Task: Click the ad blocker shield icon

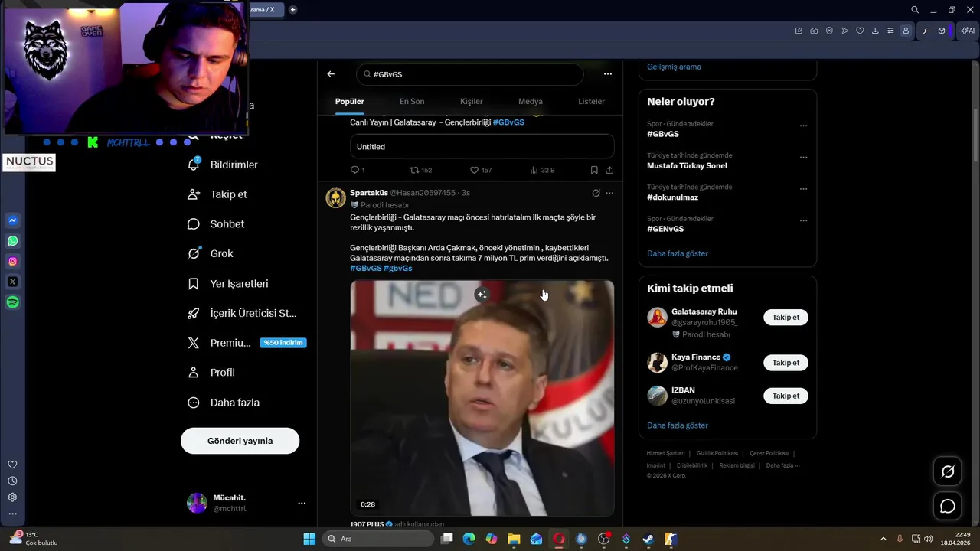Action: click(829, 31)
